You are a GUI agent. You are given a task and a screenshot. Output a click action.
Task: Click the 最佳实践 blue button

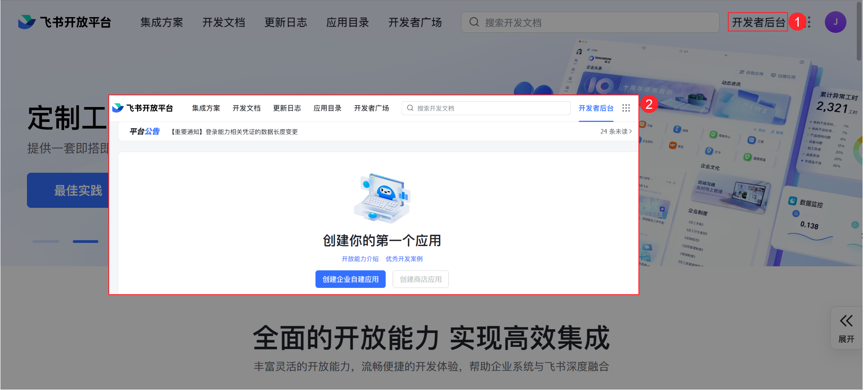[68, 190]
